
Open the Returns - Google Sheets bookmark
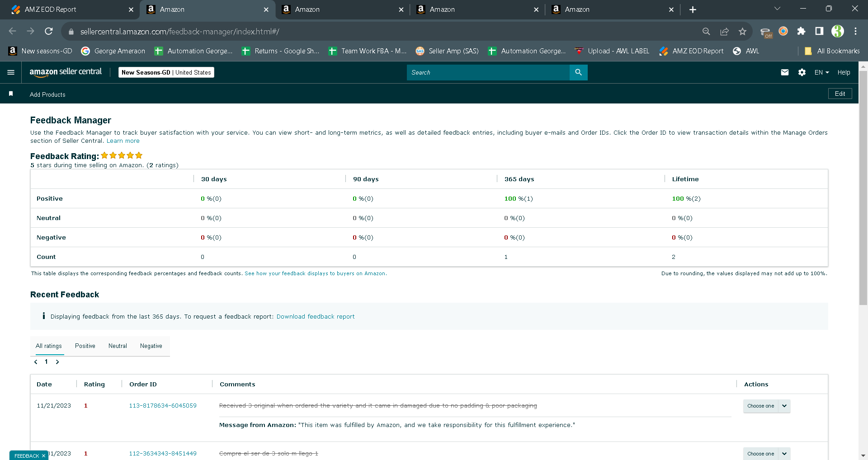(x=280, y=51)
